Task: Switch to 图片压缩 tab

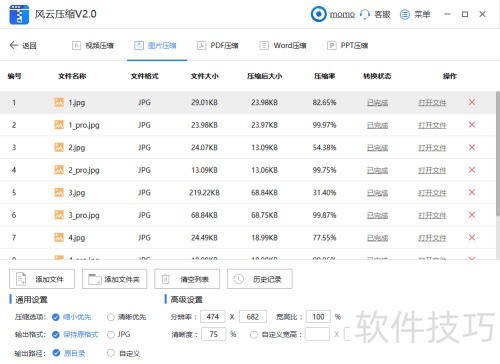Action: click(x=155, y=45)
